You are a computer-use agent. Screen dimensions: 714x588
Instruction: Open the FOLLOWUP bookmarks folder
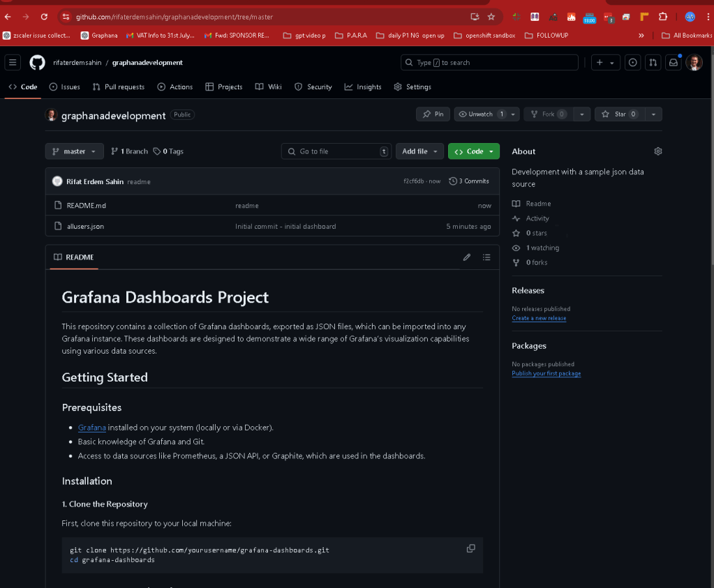(x=546, y=36)
